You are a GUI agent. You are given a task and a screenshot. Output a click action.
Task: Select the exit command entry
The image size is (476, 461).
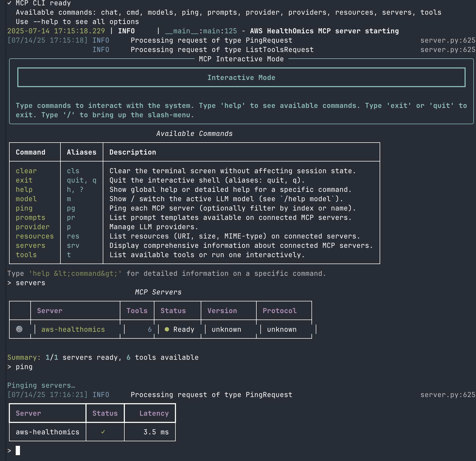point(24,180)
